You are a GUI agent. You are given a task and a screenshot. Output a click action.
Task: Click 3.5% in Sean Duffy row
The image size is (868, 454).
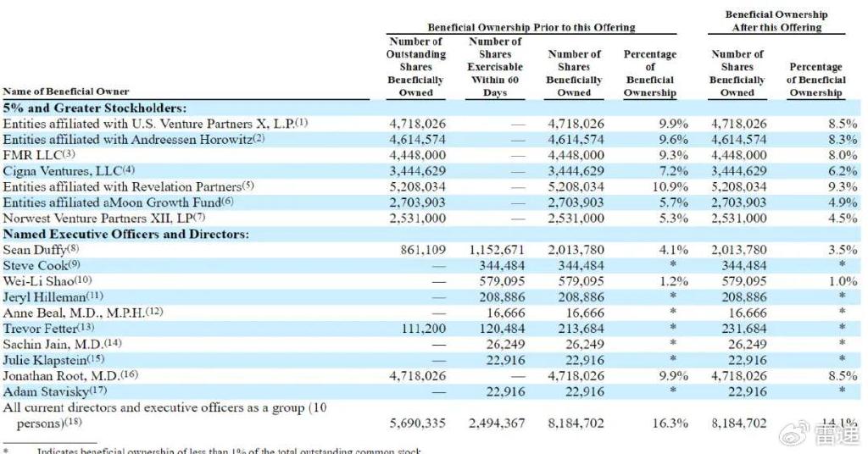[843, 250]
